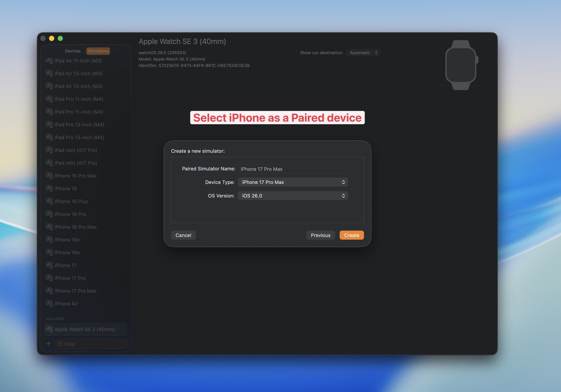
Task: Select the iPhone 17 Pro entry in sidebar
Action: click(70, 278)
